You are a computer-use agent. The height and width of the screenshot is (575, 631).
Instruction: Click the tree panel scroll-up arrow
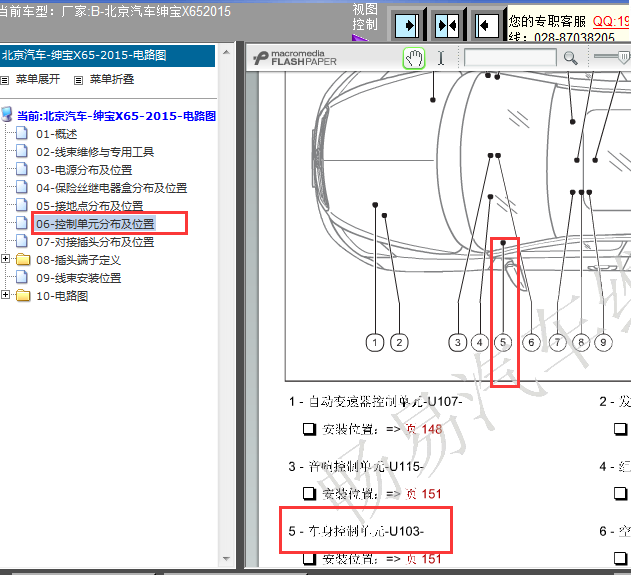[x=226, y=52]
